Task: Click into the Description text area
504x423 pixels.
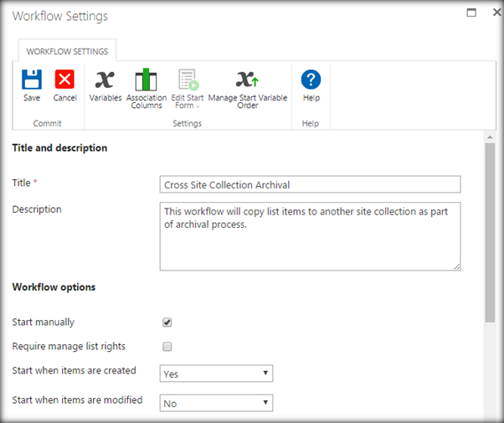Action: [310, 235]
